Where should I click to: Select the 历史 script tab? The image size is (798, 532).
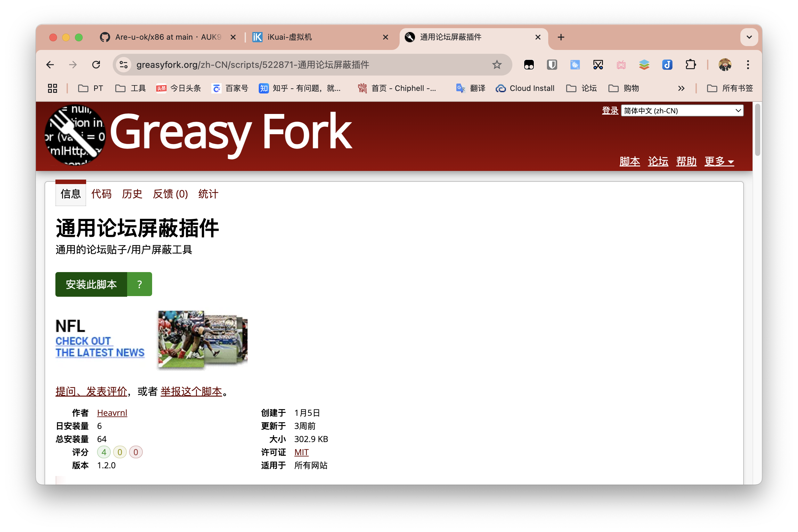132,194
